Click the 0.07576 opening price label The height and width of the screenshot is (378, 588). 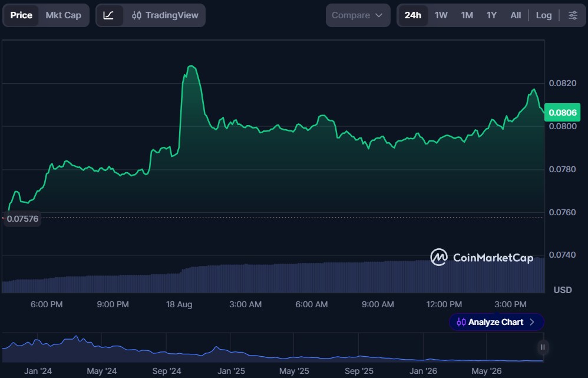(22, 219)
